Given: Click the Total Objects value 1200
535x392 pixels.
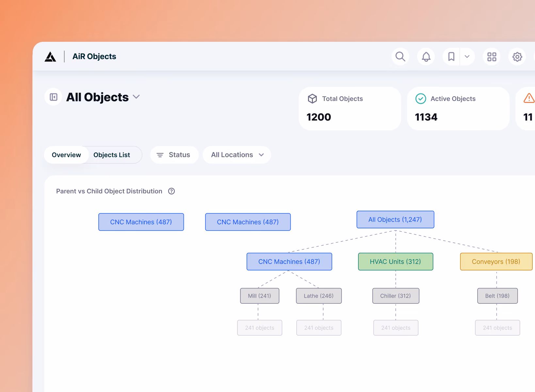Looking at the screenshot, I should click(319, 117).
